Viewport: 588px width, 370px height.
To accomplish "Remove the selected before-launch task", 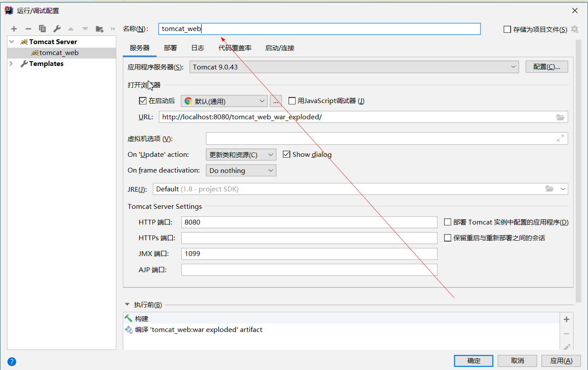I will point(567,334).
